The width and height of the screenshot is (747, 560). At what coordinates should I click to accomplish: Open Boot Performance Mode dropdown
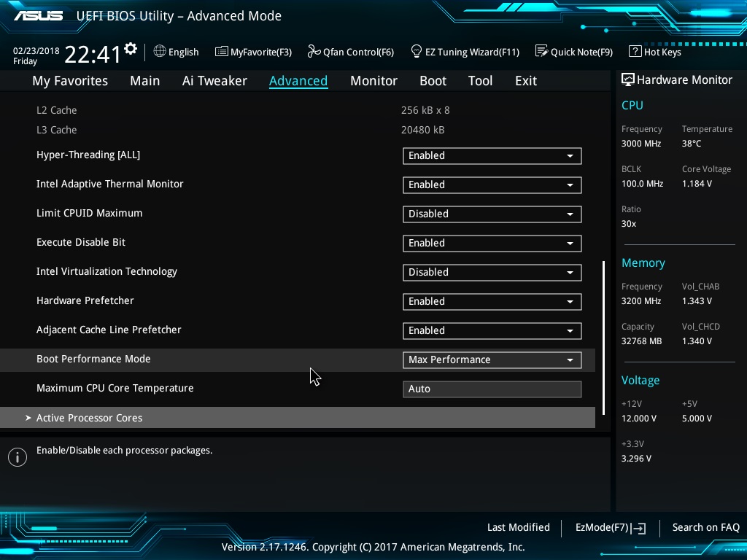pos(492,360)
